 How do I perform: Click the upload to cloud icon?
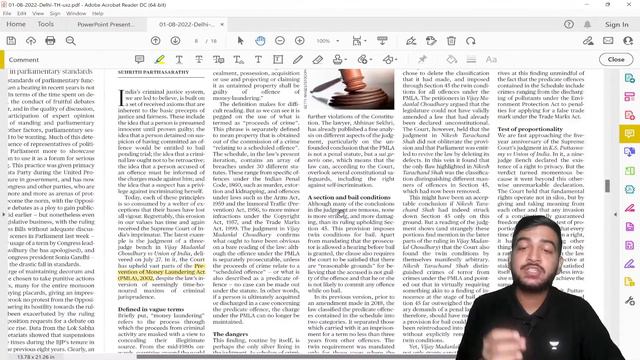pyautogui.click(x=31, y=41)
